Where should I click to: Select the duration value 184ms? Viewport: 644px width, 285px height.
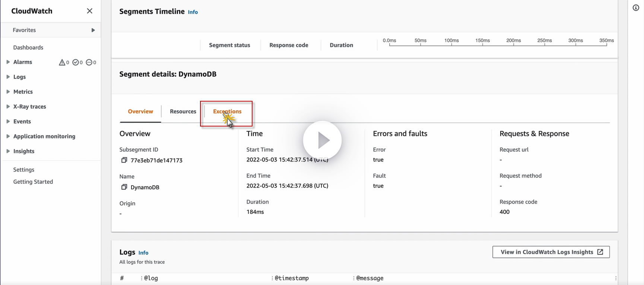(255, 212)
